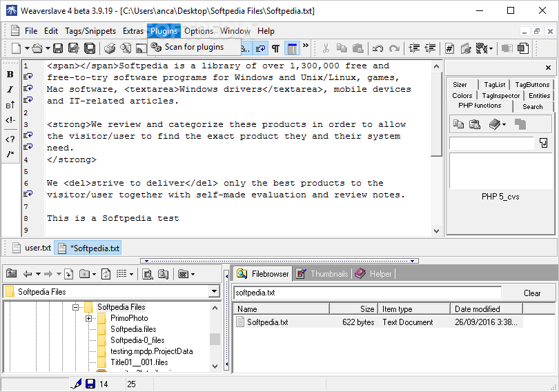Open the File menu
The height and width of the screenshot is (392, 559).
click(x=31, y=31)
